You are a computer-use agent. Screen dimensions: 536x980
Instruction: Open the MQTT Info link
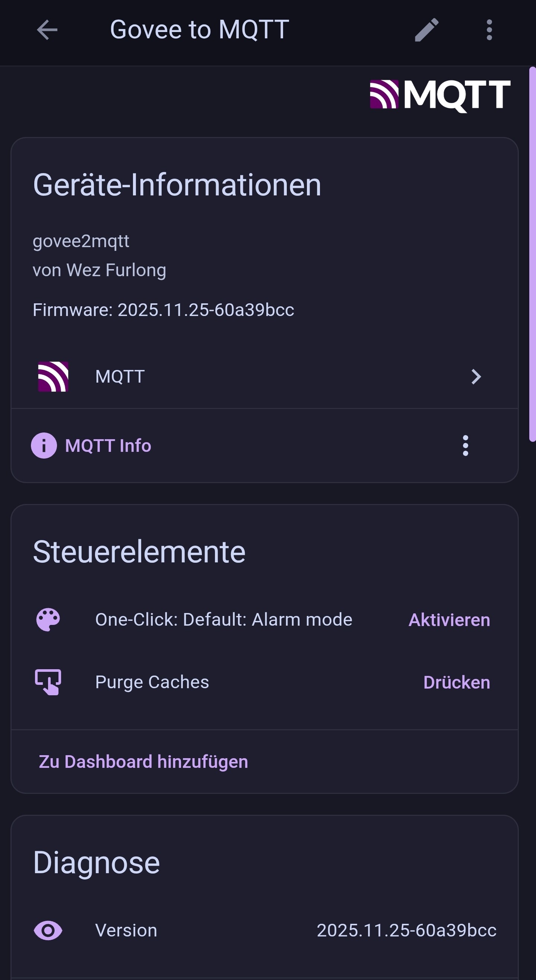tap(108, 446)
